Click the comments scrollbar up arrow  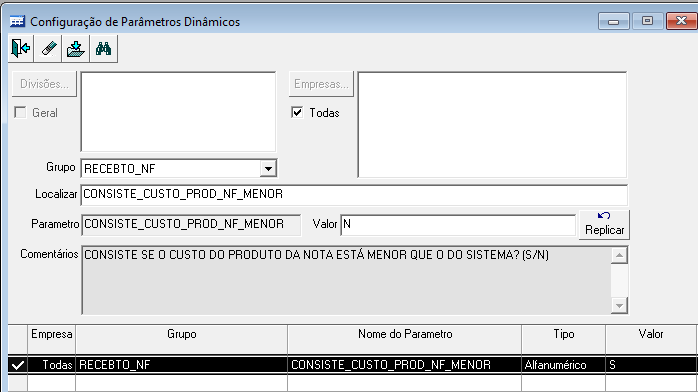click(619, 256)
